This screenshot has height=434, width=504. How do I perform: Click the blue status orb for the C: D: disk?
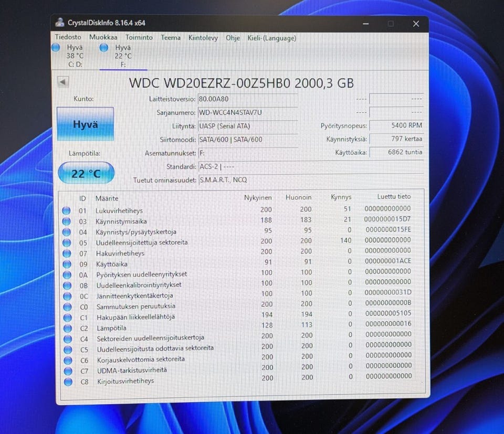pos(56,48)
